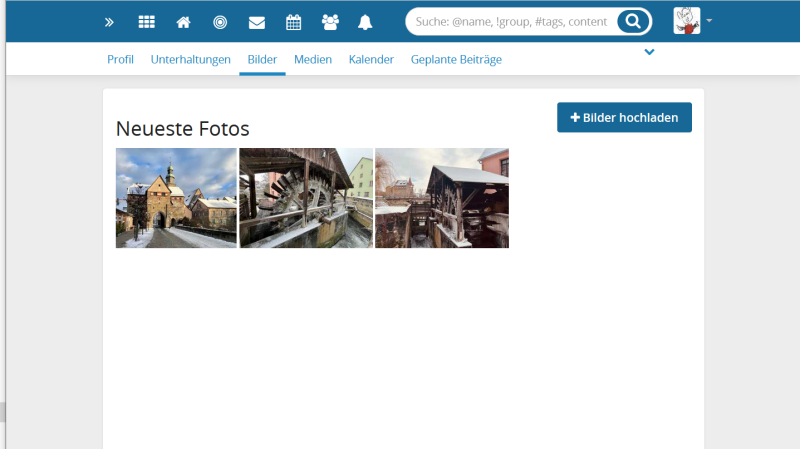Open the Unterhaltungen tab
The height and width of the screenshot is (449, 800).
point(190,60)
